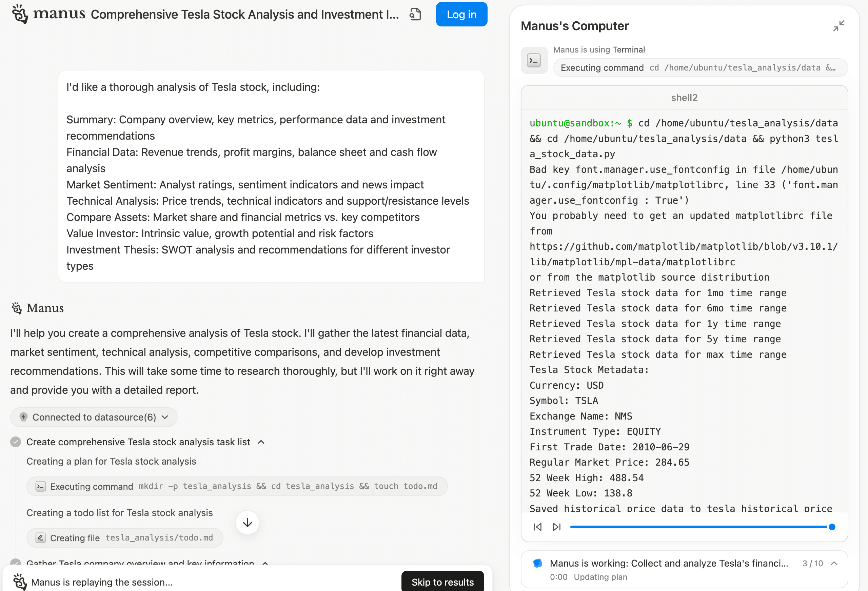Collapse Create comprehensive Tesla stock analysis section
The height and width of the screenshot is (591, 868).
click(261, 442)
